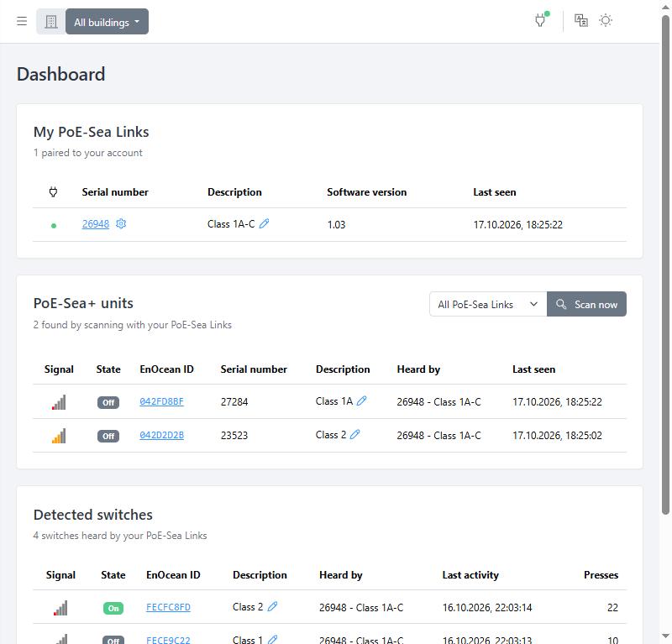This screenshot has width=672, height=644.
Task: Open switch EnOcean ID FECFC8FD
Action: [x=169, y=607]
